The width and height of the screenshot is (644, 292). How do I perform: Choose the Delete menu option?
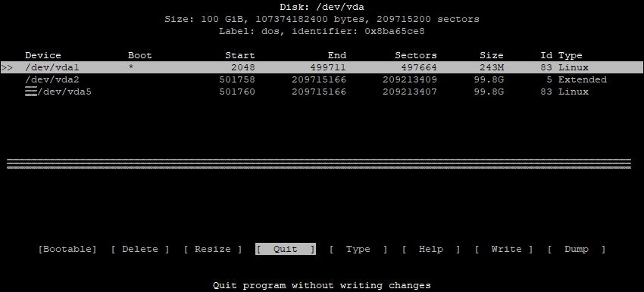click(x=140, y=249)
